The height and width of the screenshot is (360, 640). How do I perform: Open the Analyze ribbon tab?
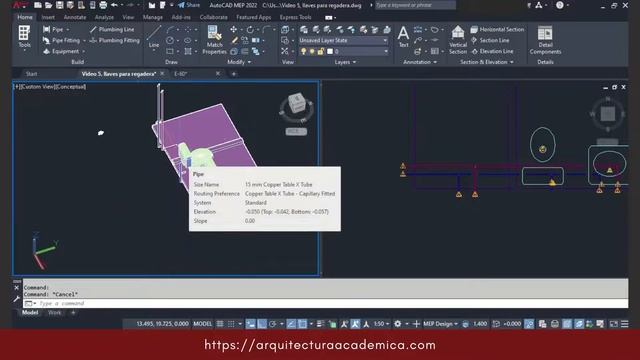pyautogui.click(x=104, y=17)
